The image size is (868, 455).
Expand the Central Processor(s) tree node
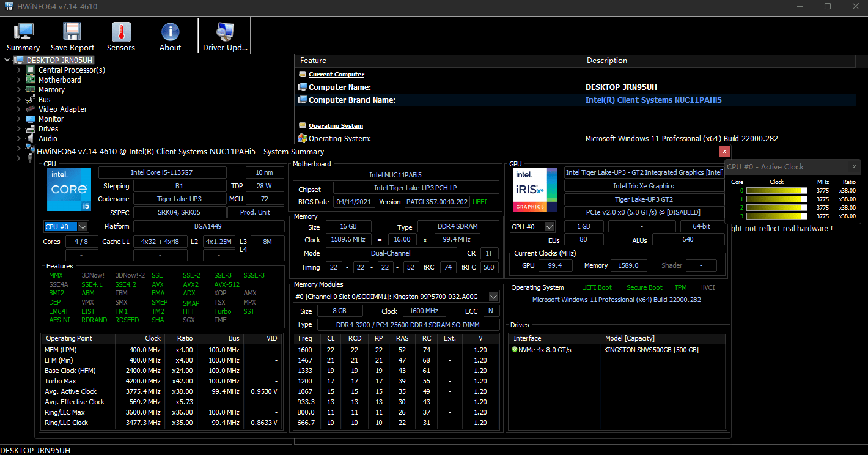point(19,70)
